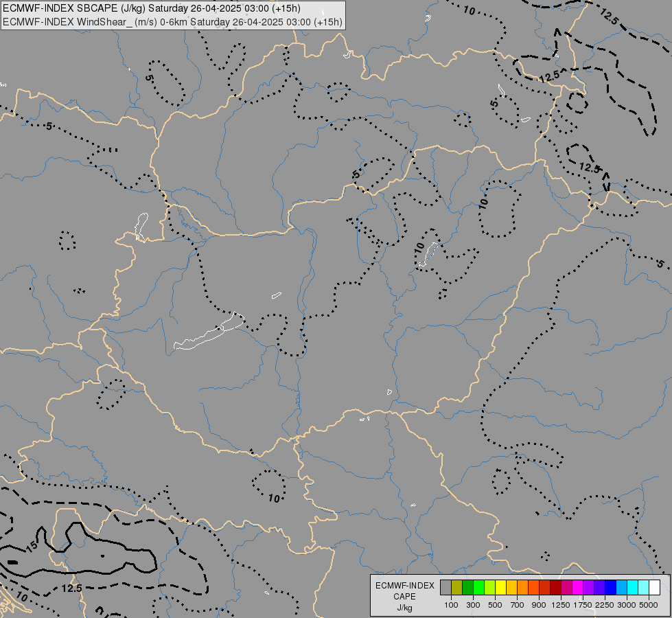Select the brick red legend swatch

[x=545, y=588]
